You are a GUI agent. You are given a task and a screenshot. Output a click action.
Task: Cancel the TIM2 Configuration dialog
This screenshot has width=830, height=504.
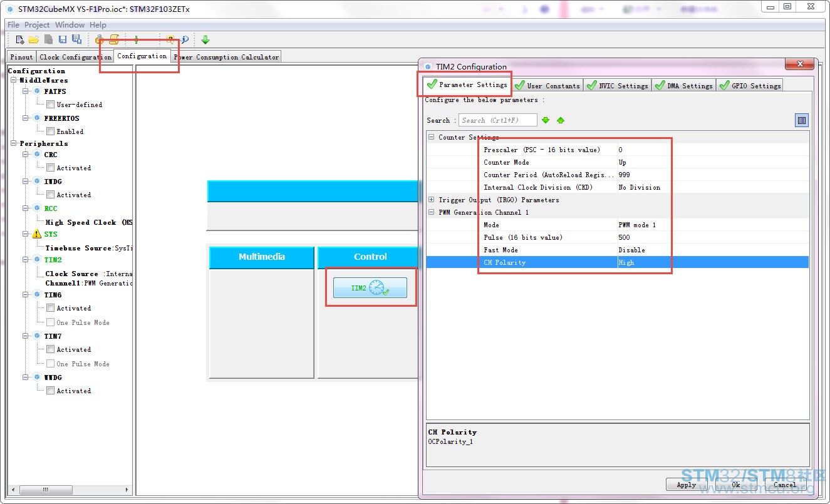click(x=784, y=485)
